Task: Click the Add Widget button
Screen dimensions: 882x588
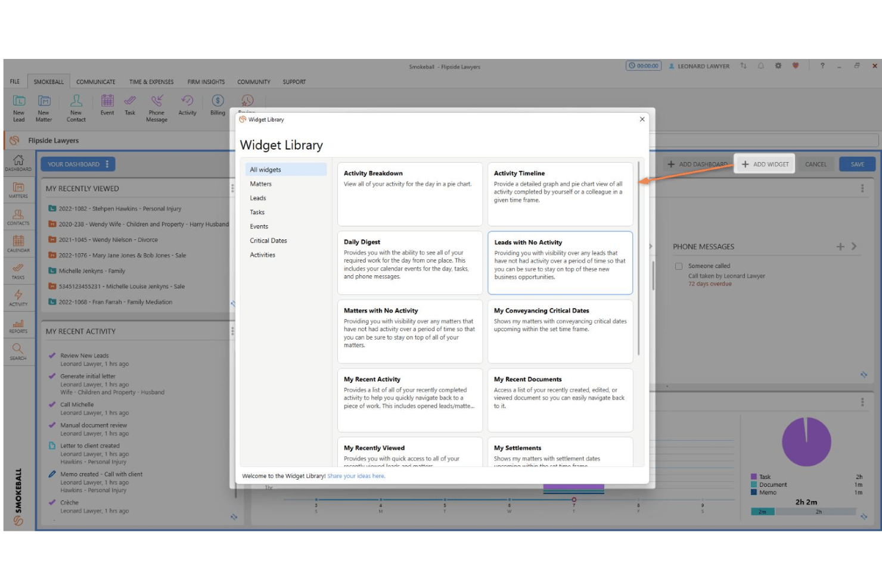Action: click(x=765, y=164)
